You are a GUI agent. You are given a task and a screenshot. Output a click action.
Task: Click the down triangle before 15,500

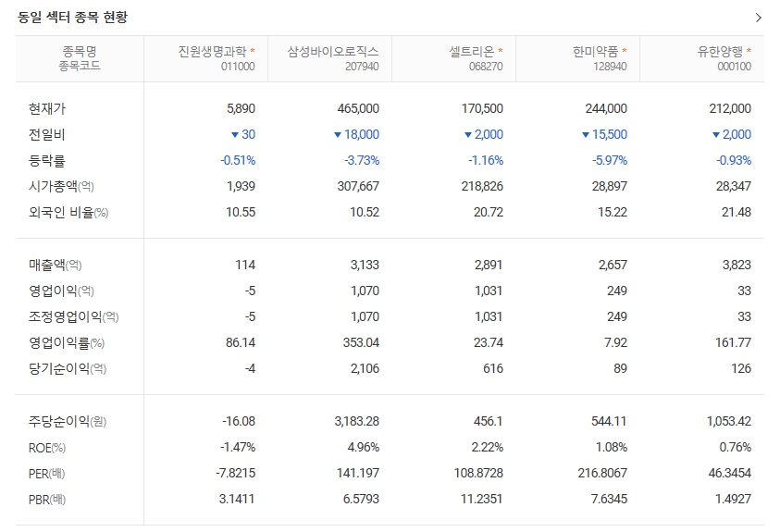pos(586,135)
